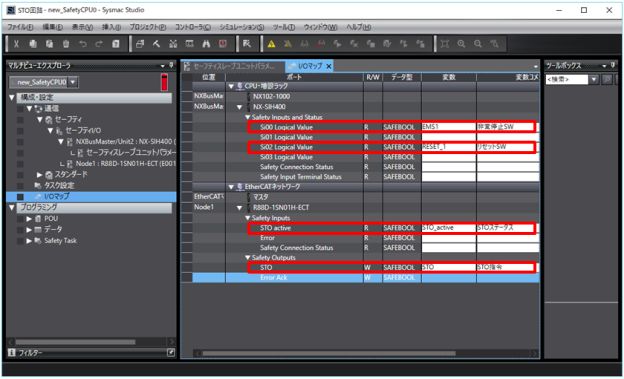The height and width of the screenshot is (379, 624).
Task: Open the new_SafetyCPU0 controller dropdown
Action: [x=73, y=82]
